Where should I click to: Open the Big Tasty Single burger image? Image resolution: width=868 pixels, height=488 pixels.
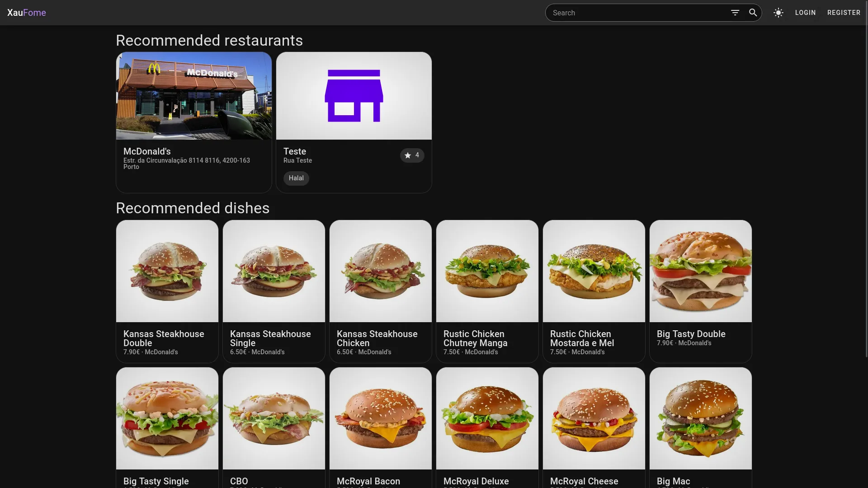point(167,418)
